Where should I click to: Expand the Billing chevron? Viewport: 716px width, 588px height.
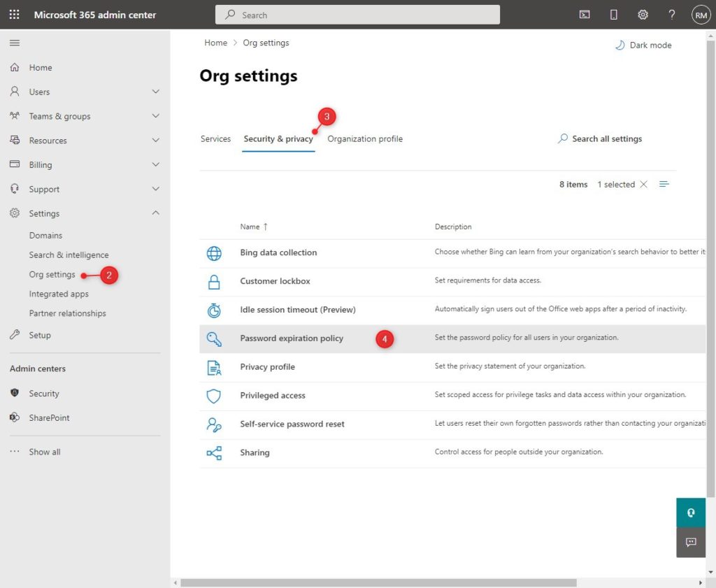pos(156,164)
